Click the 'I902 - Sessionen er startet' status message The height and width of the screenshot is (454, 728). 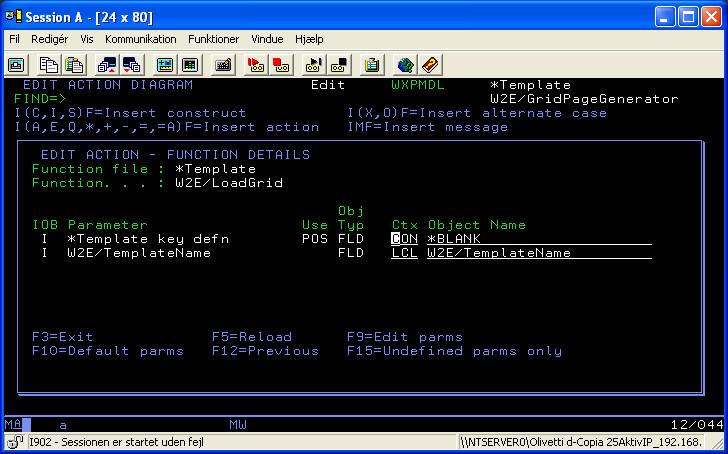[116, 442]
